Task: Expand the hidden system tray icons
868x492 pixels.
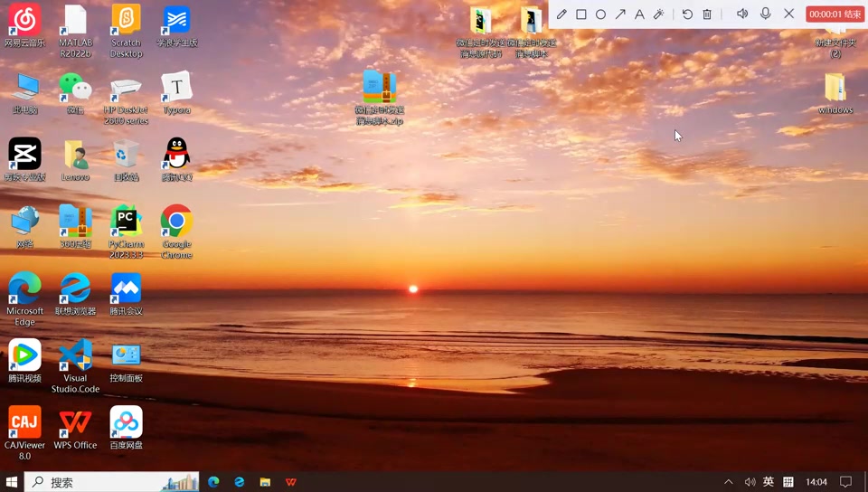Action: coord(729,482)
